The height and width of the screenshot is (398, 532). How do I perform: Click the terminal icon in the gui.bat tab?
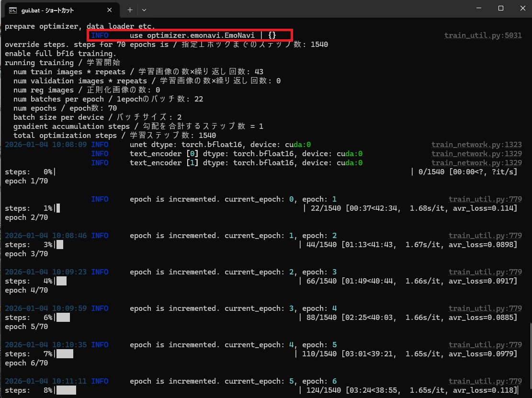13,10
